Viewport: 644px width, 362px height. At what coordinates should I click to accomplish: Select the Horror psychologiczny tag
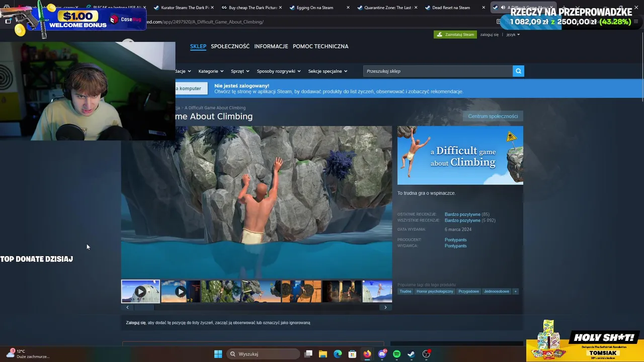[x=435, y=291]
